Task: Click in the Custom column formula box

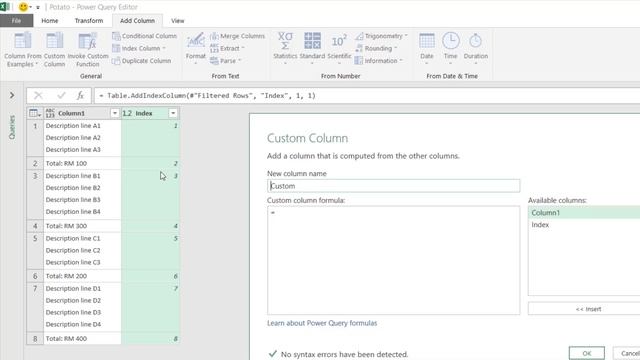Action: (393, 260)
